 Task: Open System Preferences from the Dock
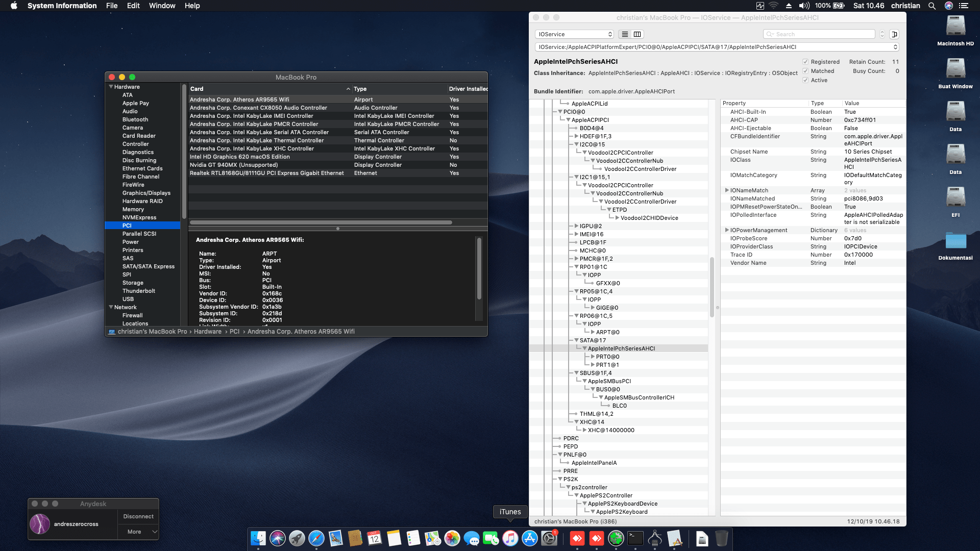coord(549,538)
